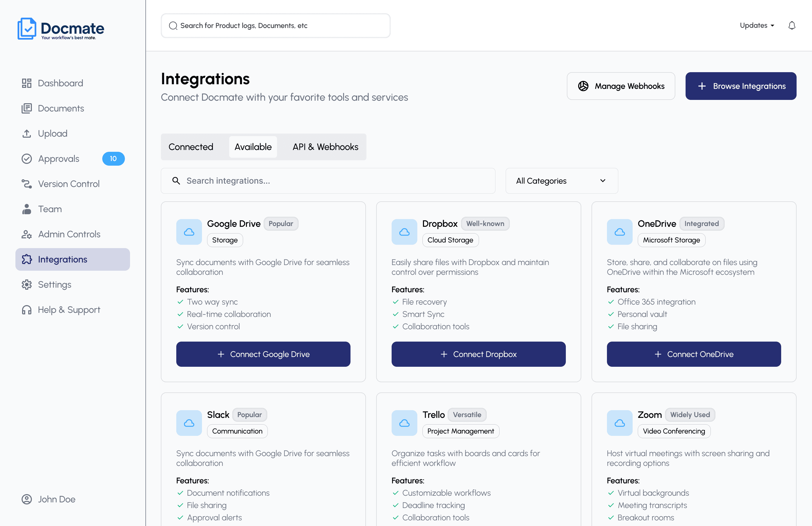Image resolution: width=812 pixels, height=526 pixels.
Task: Click the Upload arrow icon
Action: pos(27,133)
